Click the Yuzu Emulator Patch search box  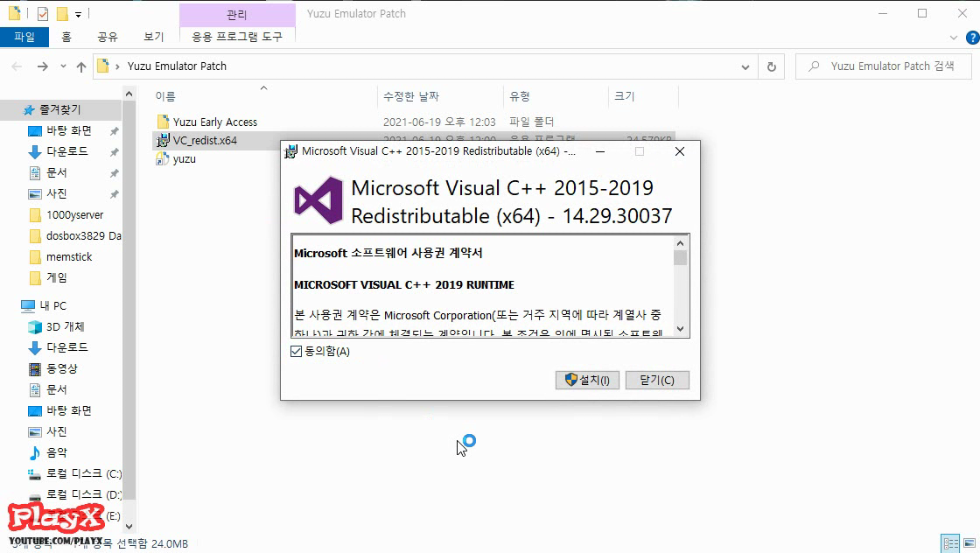884,66
